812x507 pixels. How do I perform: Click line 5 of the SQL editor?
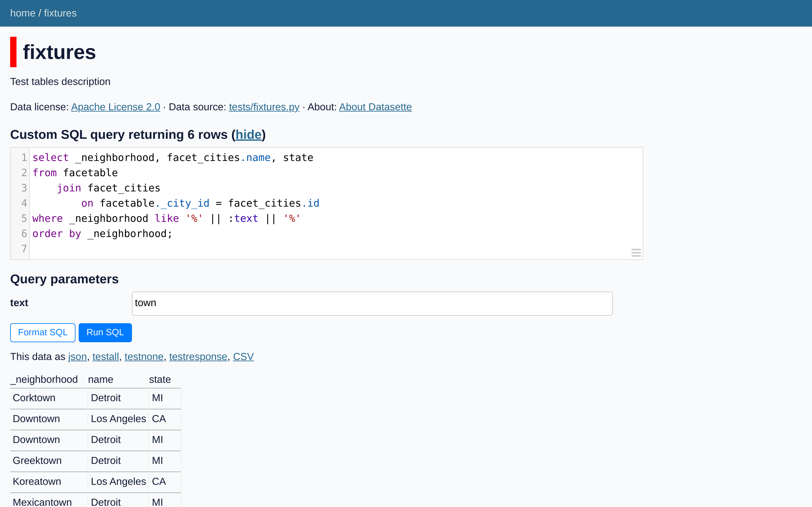point(166,218)
